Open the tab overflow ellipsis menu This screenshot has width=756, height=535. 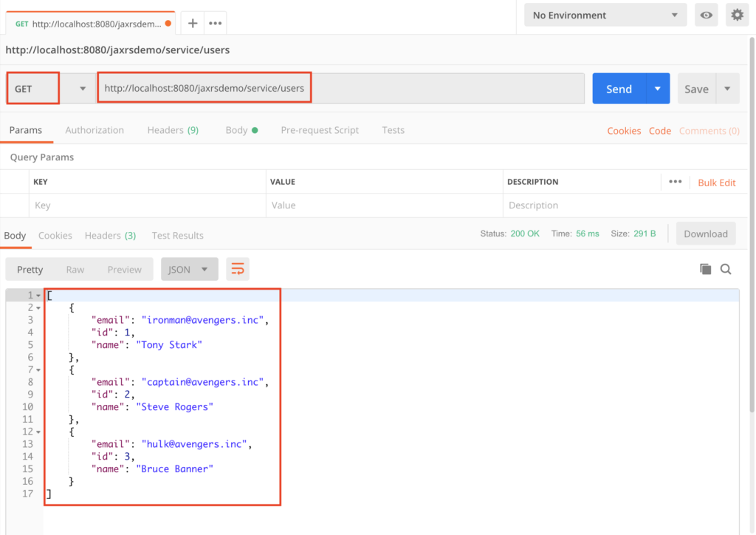(x=215, y=22)
